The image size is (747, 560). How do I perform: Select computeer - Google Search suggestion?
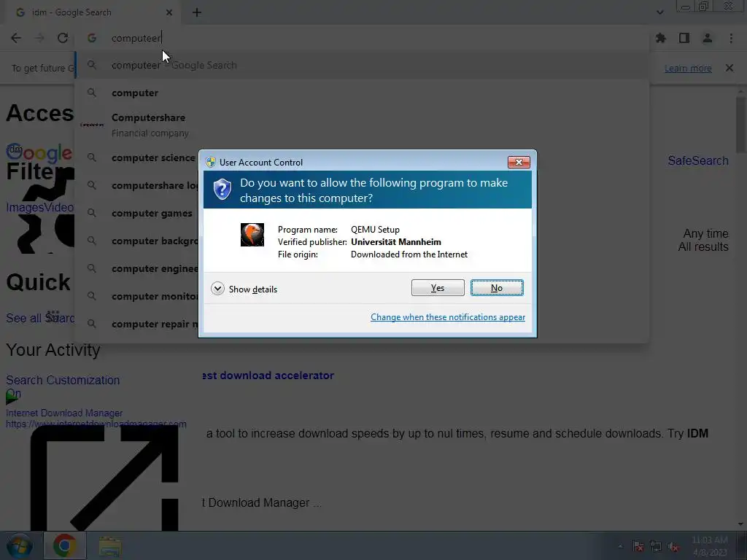(x=362, y=65)
